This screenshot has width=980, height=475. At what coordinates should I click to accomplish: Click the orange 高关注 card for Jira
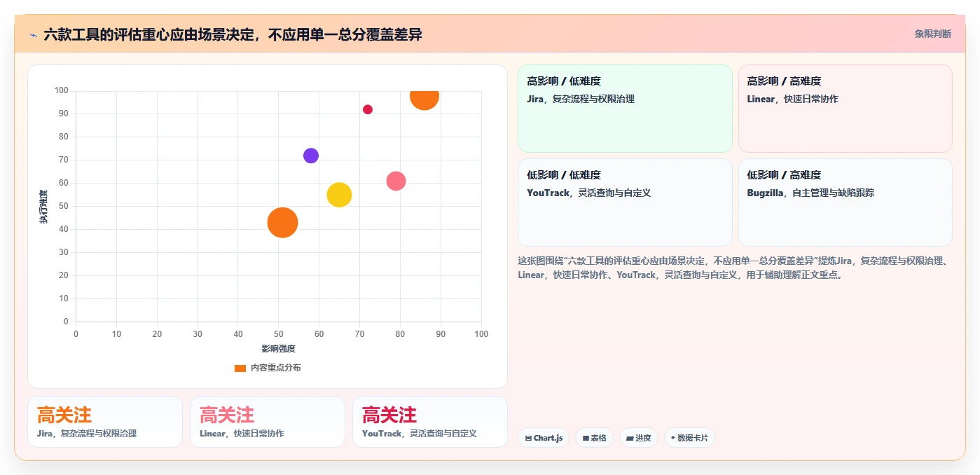tap(105, 422)
